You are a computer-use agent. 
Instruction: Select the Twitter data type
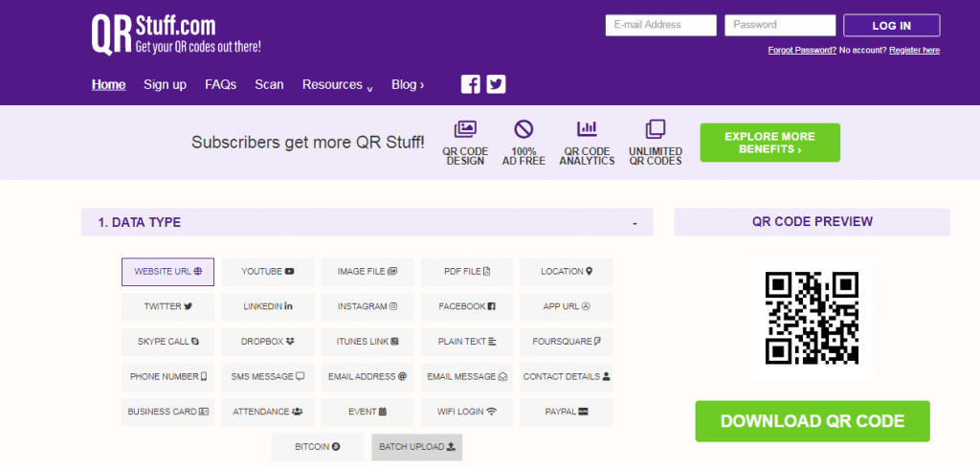click(168, 307)
